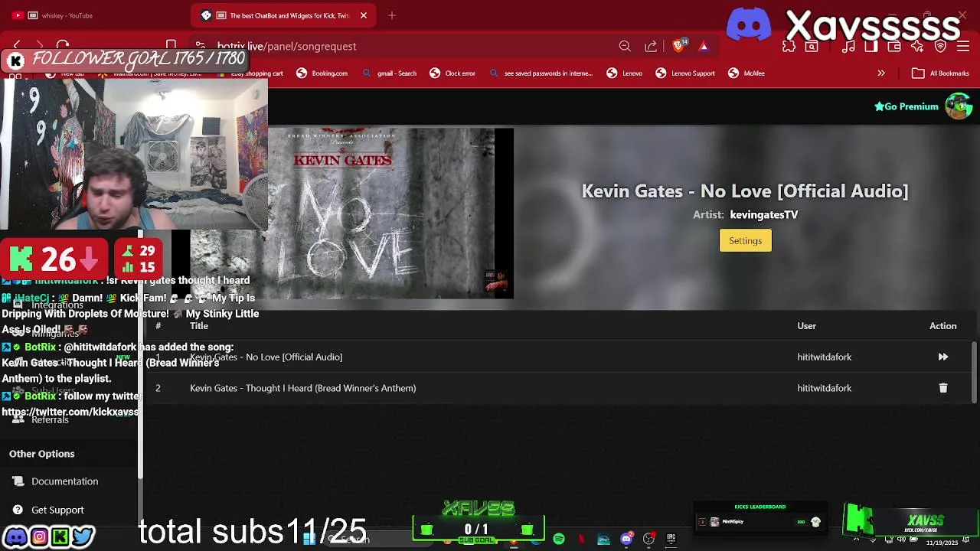The width and height of the screenshot is (980, 551).
Task: Skip to next song for No Love row
Action: (x=943, y=357)
